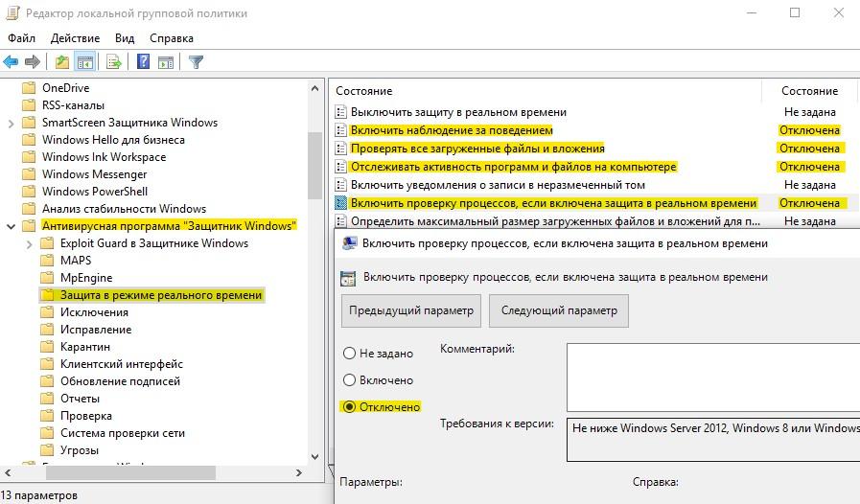Click the Угрозы folder icon

pos(47,450)
